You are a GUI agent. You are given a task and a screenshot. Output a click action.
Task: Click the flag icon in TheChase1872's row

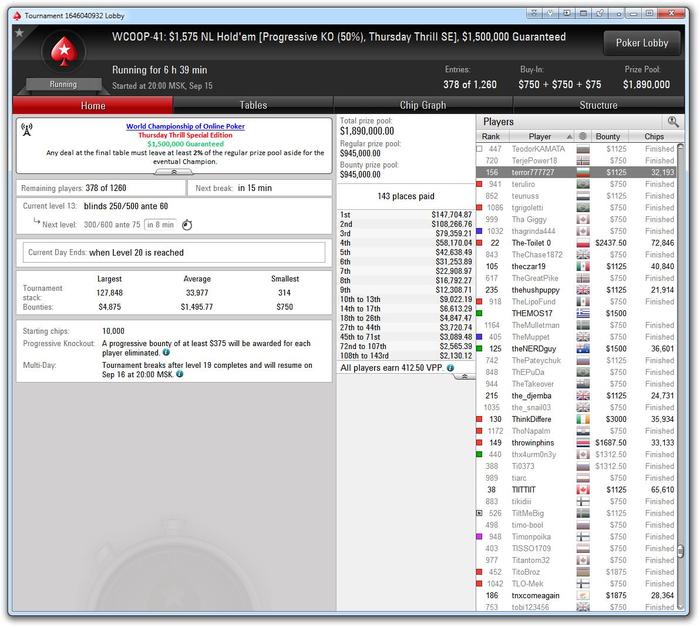coord(583,255)
